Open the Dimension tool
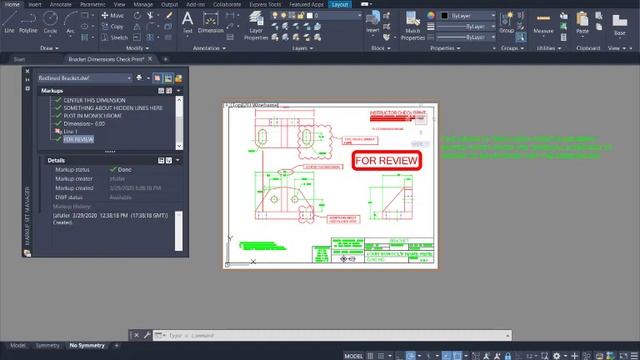This screenshot has height=360, width=640. pos(211,22)
